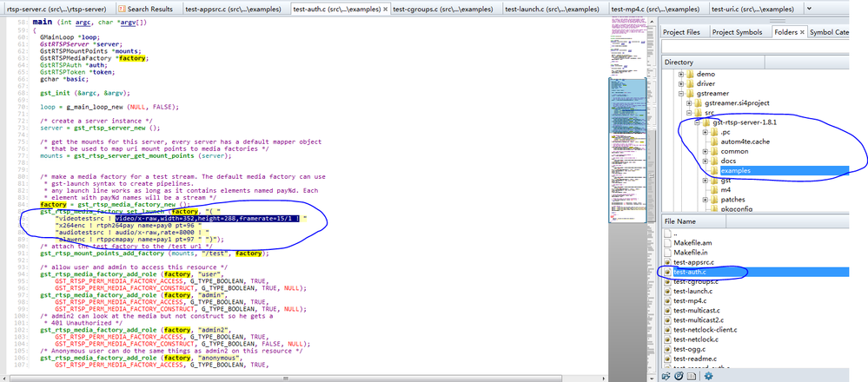This screenshot has width=868, height=382.
Task: Expand the docs folder node
Action: 706,161
